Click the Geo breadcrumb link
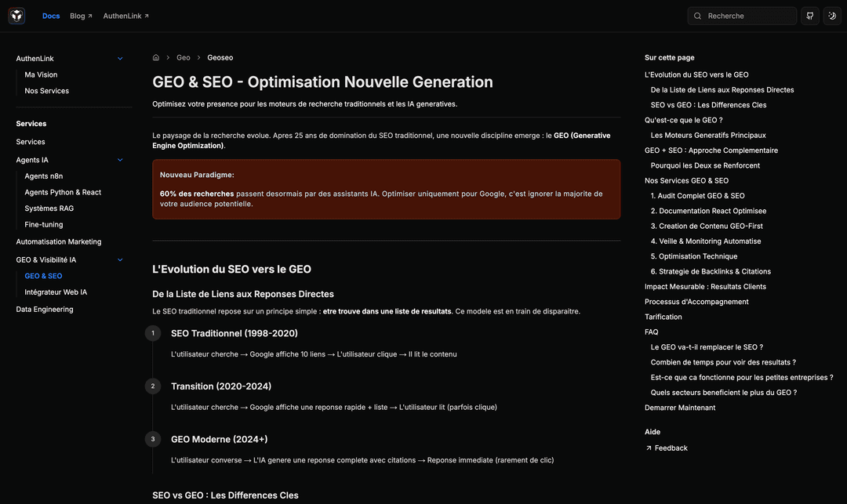847x504 pixels. (184, 57)
